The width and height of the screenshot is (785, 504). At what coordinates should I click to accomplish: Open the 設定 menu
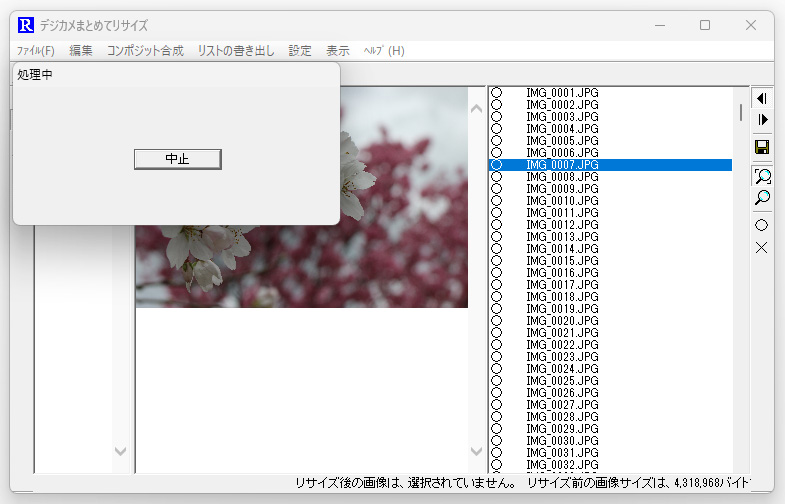300,51
